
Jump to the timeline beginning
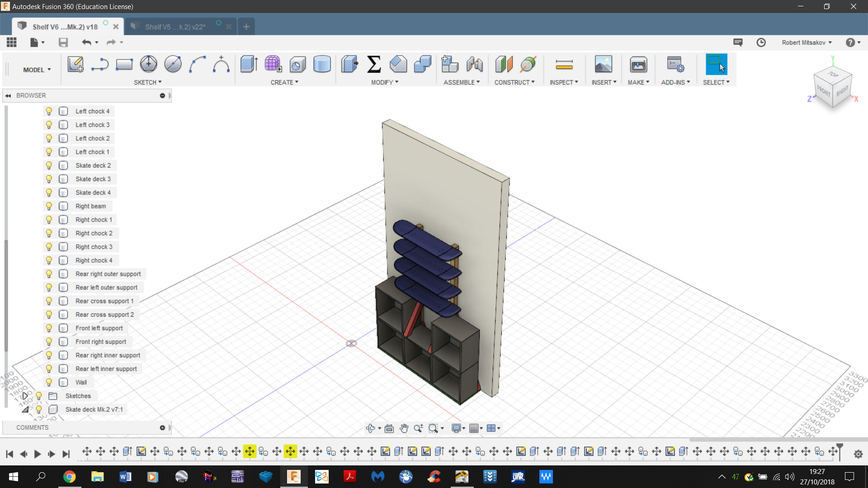pyautogui.click(x=9, y=454)
